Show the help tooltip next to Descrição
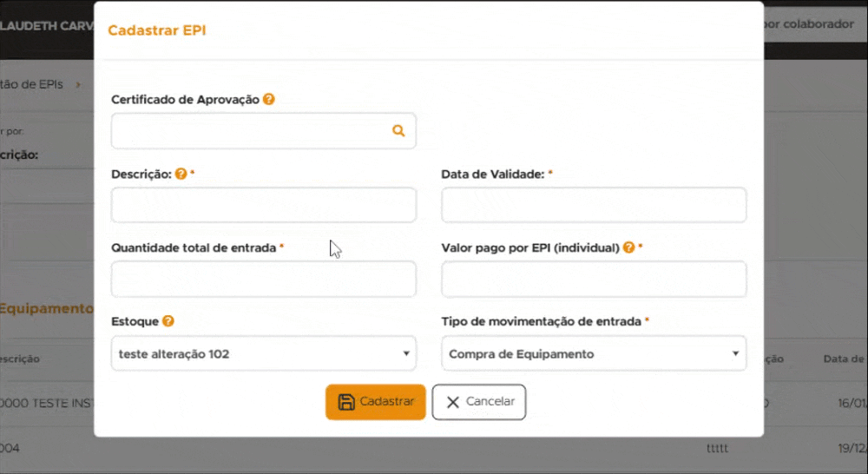Screen dimensions: 868x474 click(x=181, y=174)
